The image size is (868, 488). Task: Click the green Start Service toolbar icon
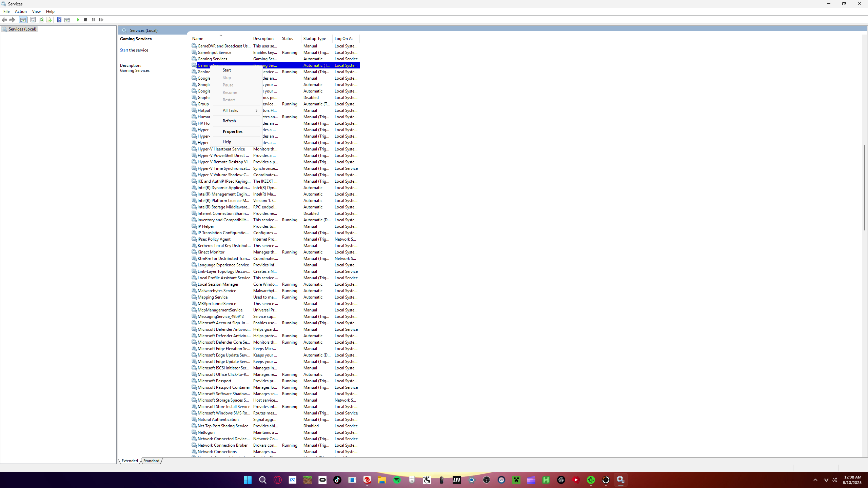[x=78, y=20]
